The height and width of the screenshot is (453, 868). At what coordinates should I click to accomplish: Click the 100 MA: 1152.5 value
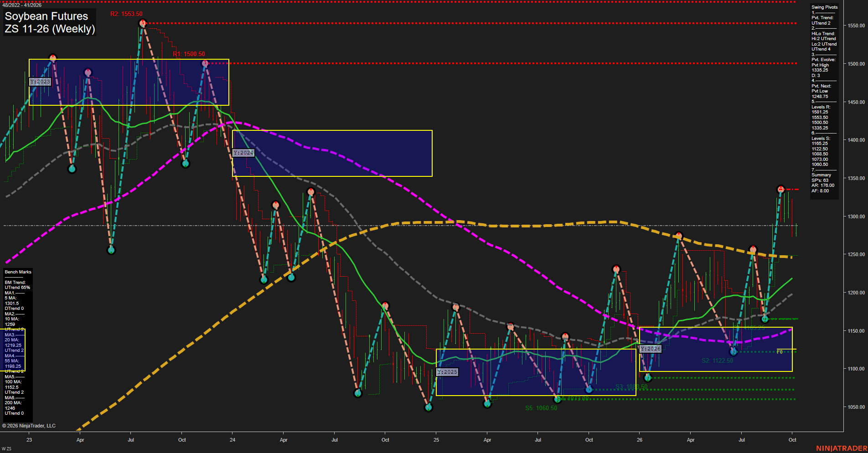(x=13, y=385)
